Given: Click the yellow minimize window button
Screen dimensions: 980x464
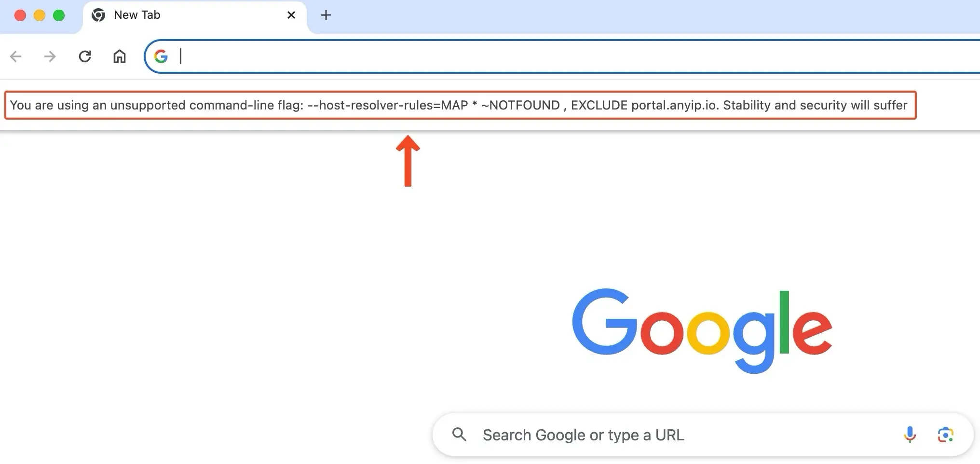Looking at the screenshot, I should point(39,15).
